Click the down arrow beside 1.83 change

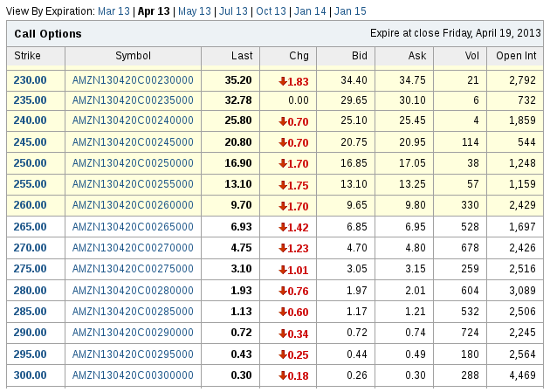283,82
